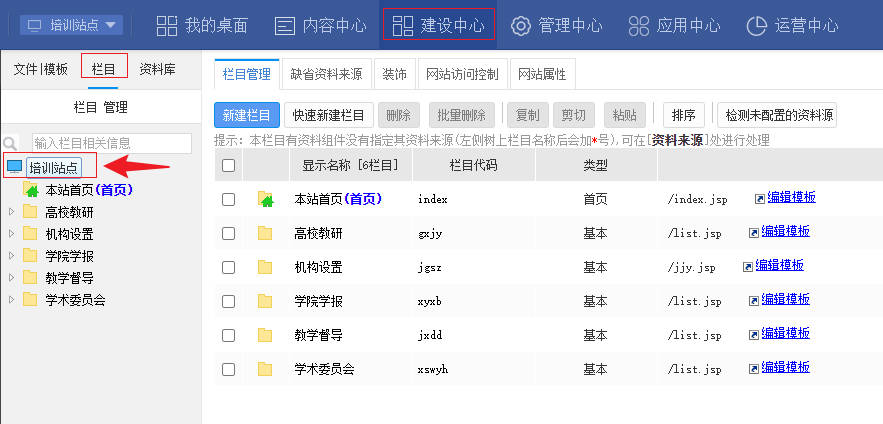The height and width of the screenshot is (424, 883).
Task: Open the 培训站点 site dropdown at top
Action: coord(71,25)
